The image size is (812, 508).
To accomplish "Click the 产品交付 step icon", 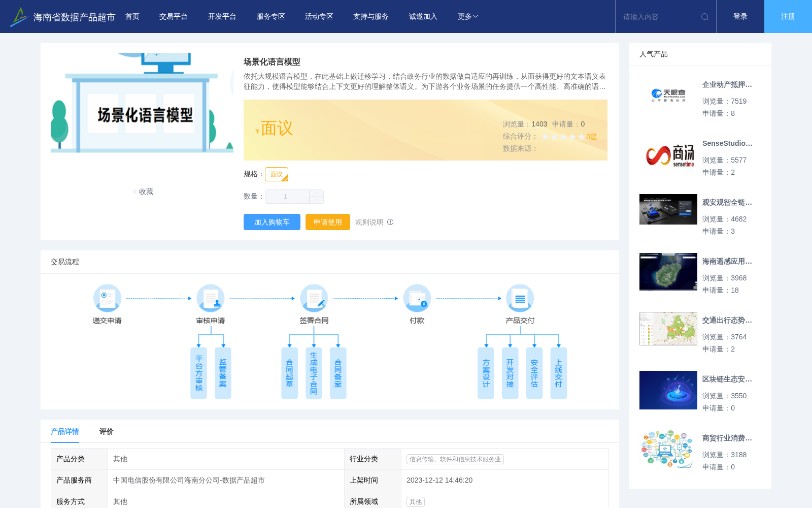I will (520, 298).
